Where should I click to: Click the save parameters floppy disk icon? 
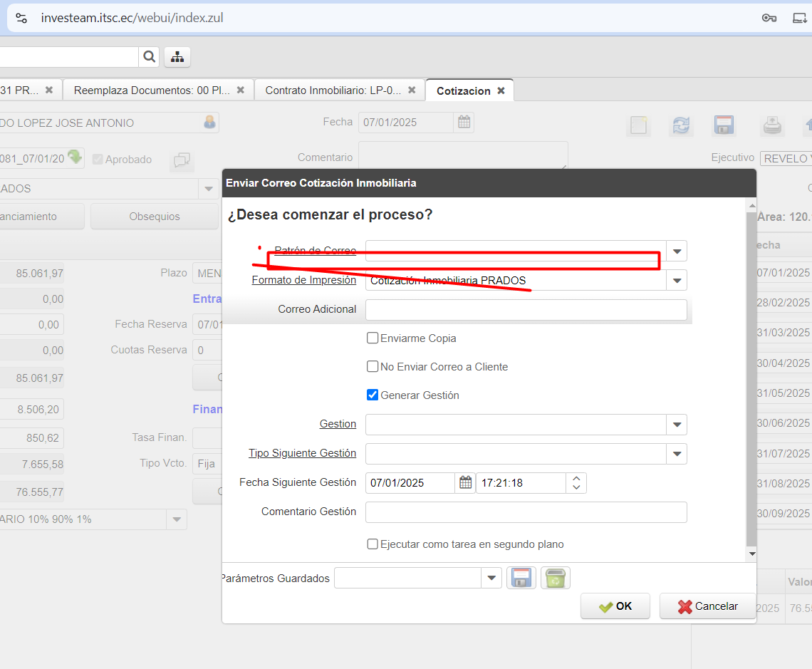click(x=521, y=578)
